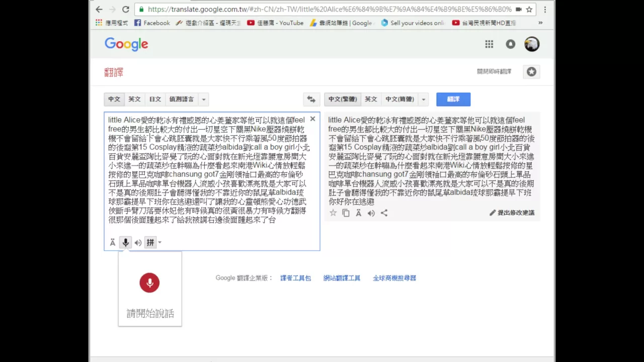Open 台灣民視新聞HD直播 bookmark
The image size is (644, 362).
point(484,23)
